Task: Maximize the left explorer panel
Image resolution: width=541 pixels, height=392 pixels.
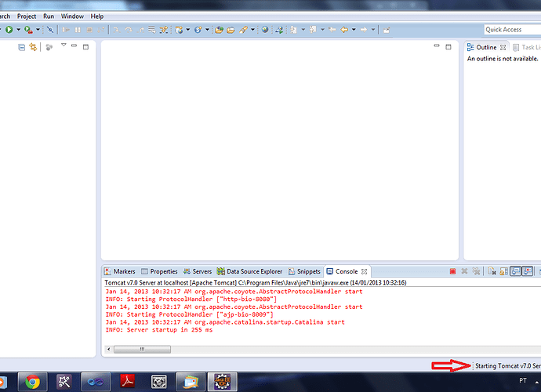Action: pyautogui.click(x=85, y=46)
